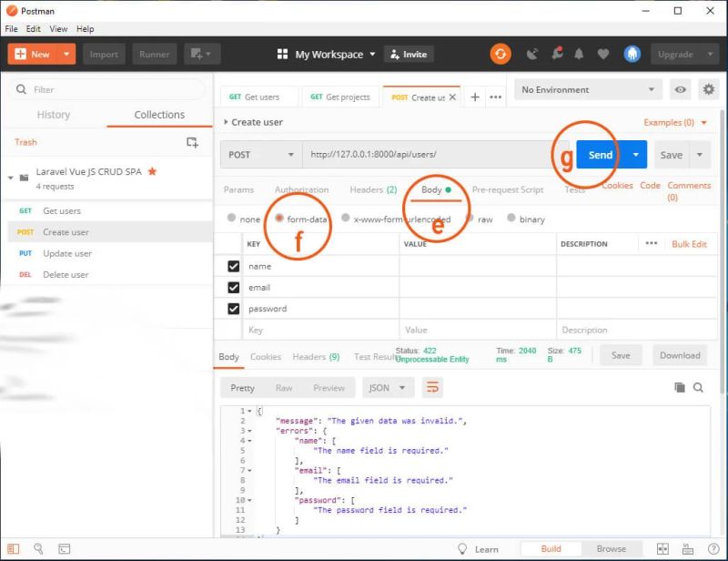The image size is (728, 561).
Task: Select the Delete user request
Action: (110, 274)
